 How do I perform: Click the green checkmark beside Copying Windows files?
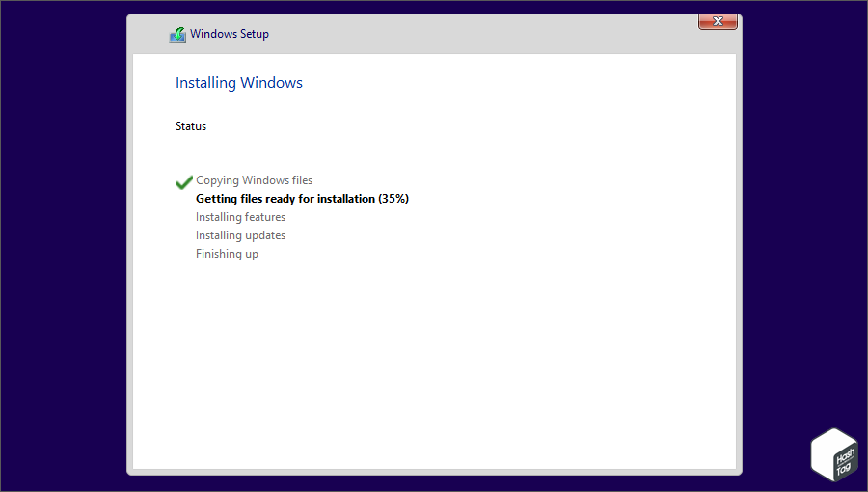pos(184,182)
